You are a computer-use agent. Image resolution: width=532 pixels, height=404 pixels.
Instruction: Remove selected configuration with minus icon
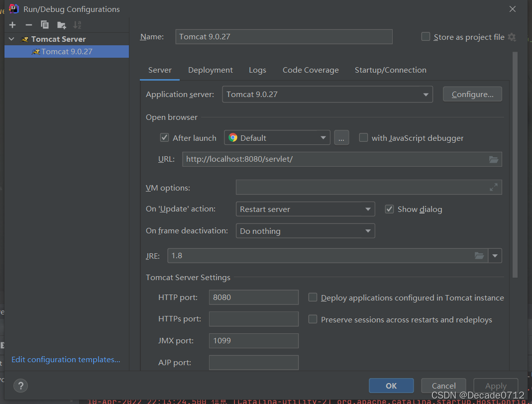(29, 25)
